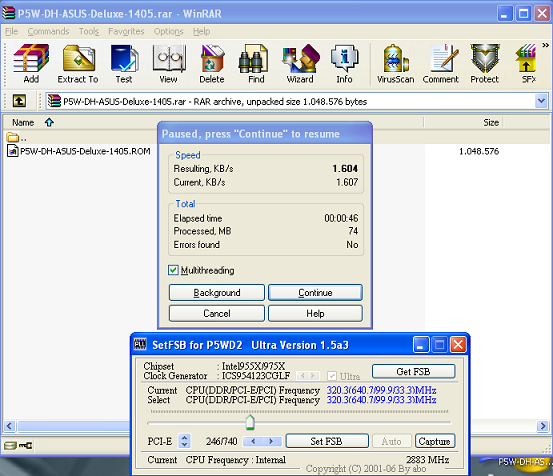This screenshot has height=476, width=553.
Task: Open the File menu
Action: pos(11,31)
